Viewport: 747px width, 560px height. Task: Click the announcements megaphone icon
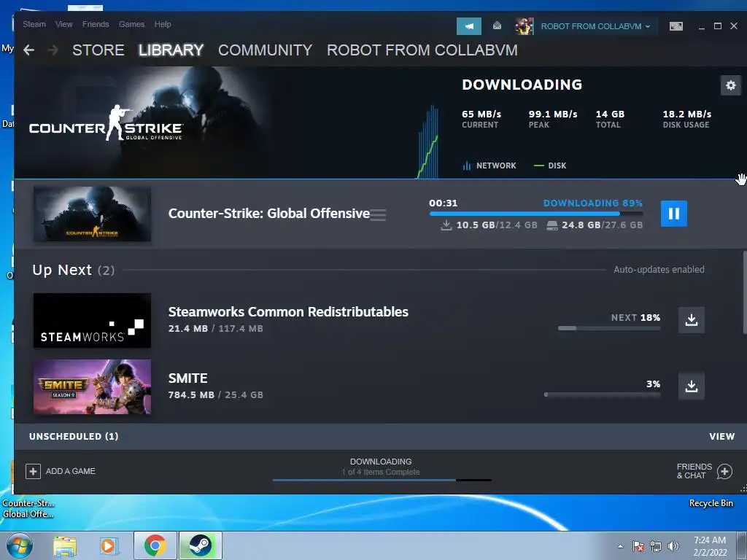[469, 26]
